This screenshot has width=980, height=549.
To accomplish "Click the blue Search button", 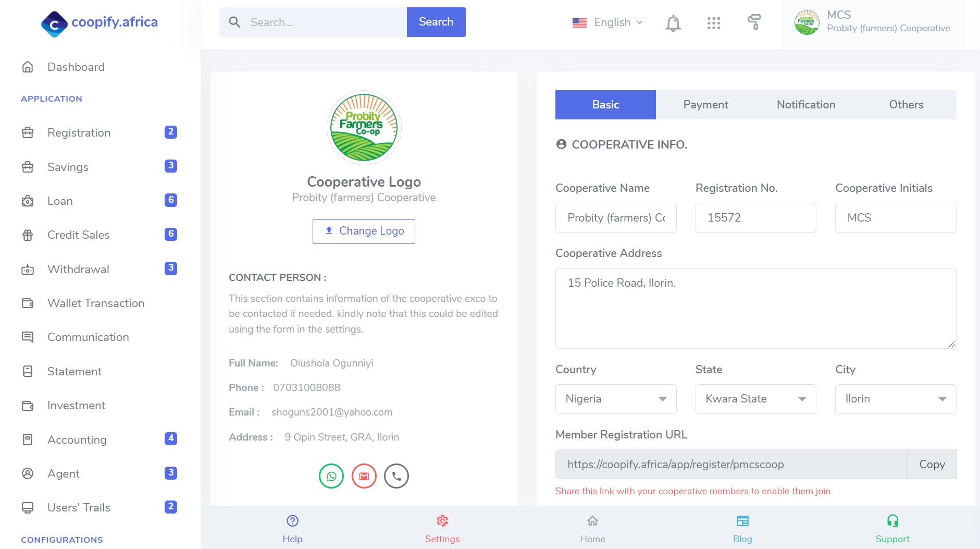I will click(436, 22).
